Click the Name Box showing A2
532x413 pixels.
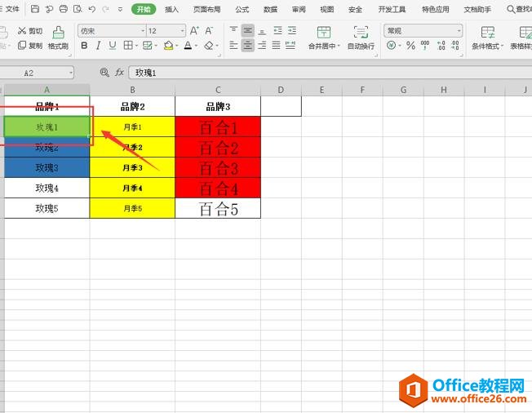pos(37,73)
